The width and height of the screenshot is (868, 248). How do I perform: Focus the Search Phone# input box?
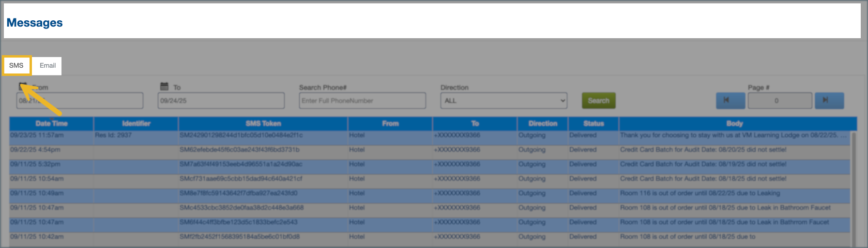[x=362, y=101]
